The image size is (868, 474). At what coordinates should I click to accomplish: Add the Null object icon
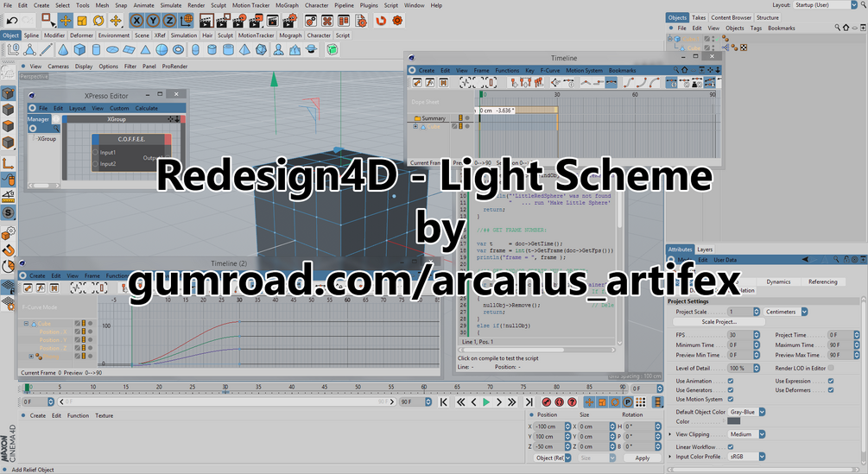[13, 50]
